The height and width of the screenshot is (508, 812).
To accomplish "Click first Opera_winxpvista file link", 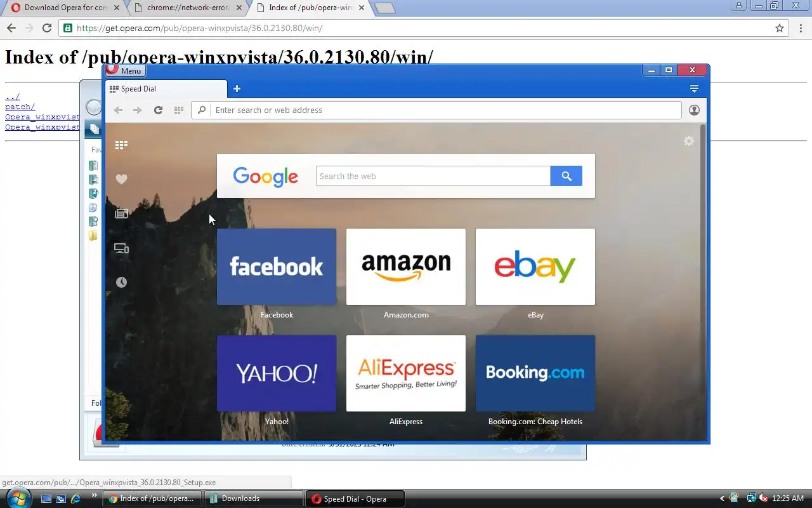I will click(43, 117).
